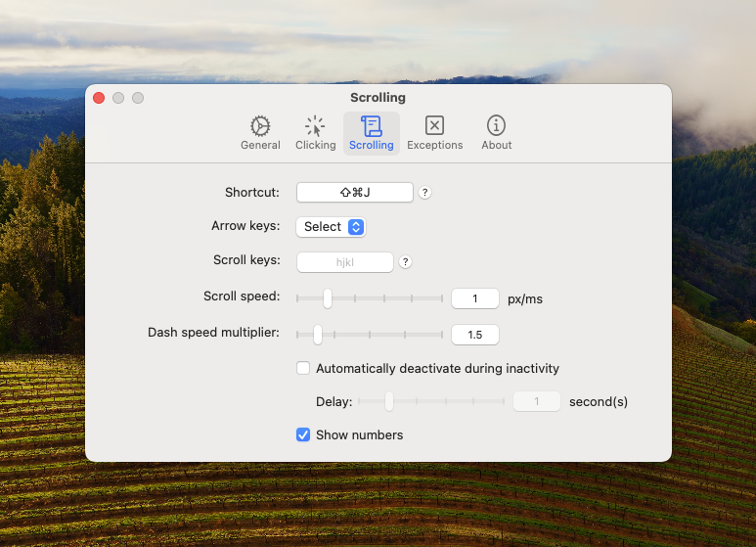Open the General preferences pane
The height and width of the screenshot is (547, 756).
point(260,133)
